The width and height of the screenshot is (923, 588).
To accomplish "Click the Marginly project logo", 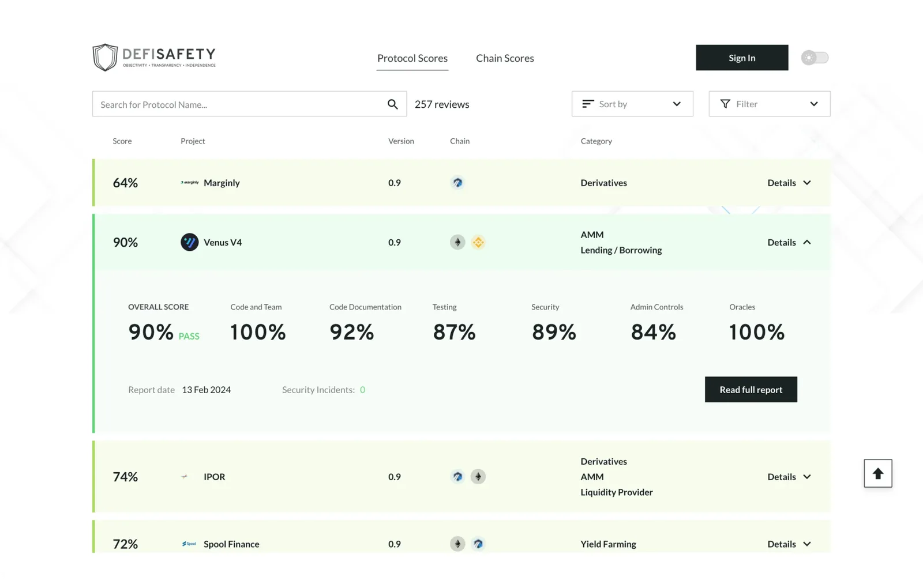I will pyautogui.click(x=190, y=183).
